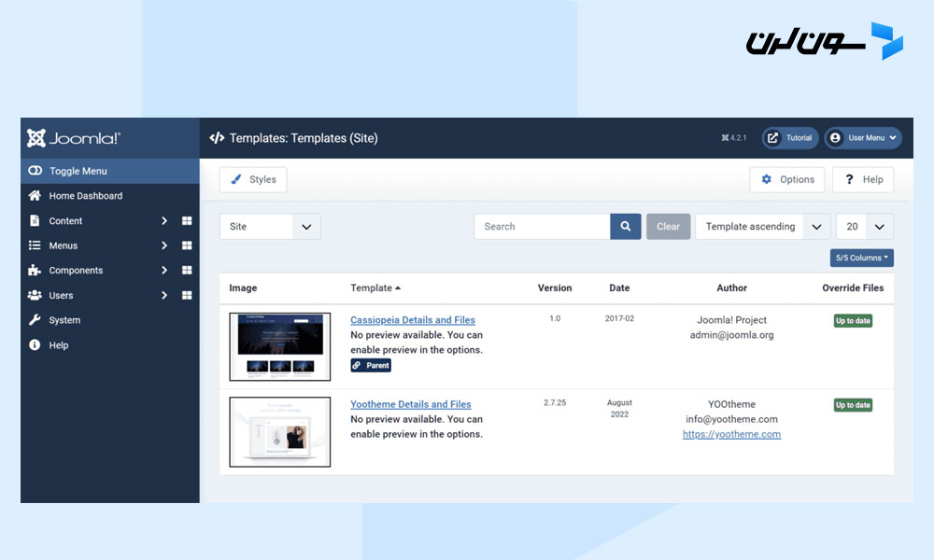
Task: Expand the Content submenu chevron
Action: point(163,221)
